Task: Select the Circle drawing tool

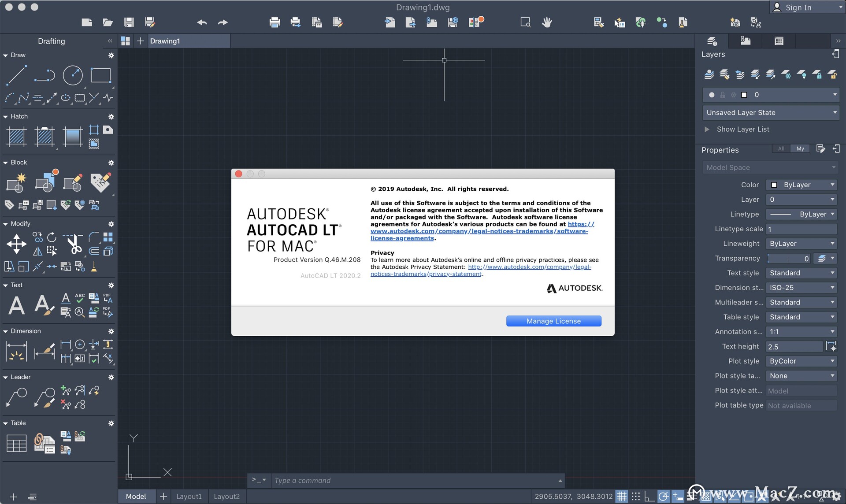Action: click(73, 75)
